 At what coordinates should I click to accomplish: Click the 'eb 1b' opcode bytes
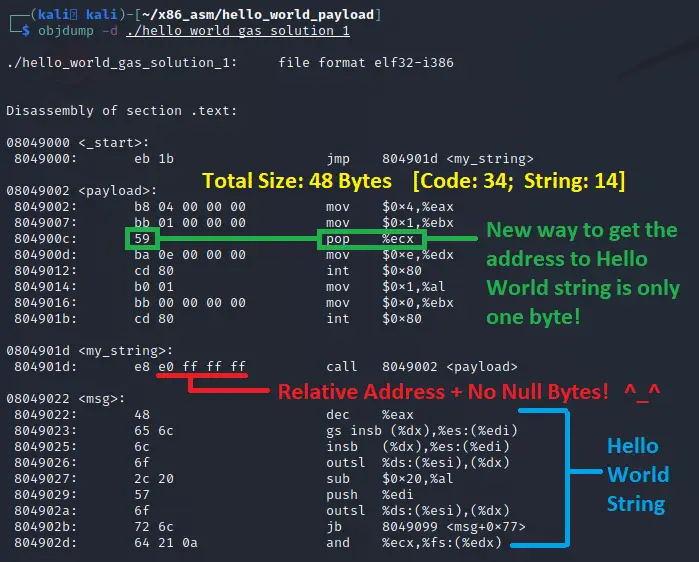[154, 159]
